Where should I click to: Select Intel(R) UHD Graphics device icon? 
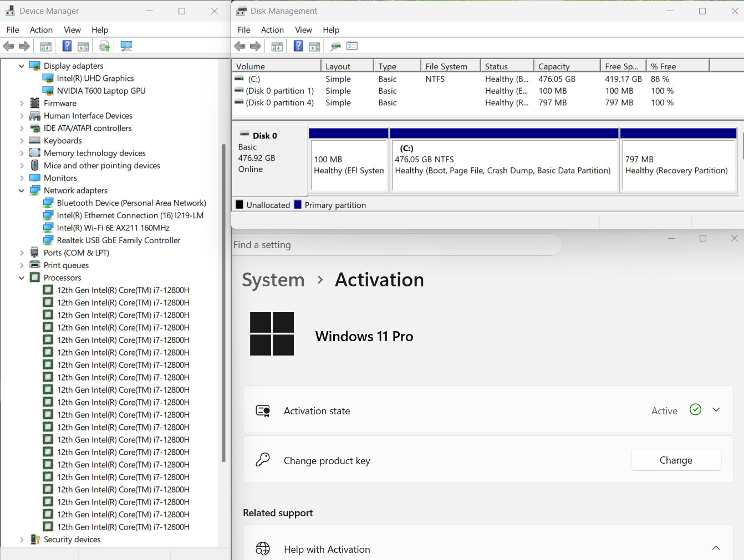(48, 78)
